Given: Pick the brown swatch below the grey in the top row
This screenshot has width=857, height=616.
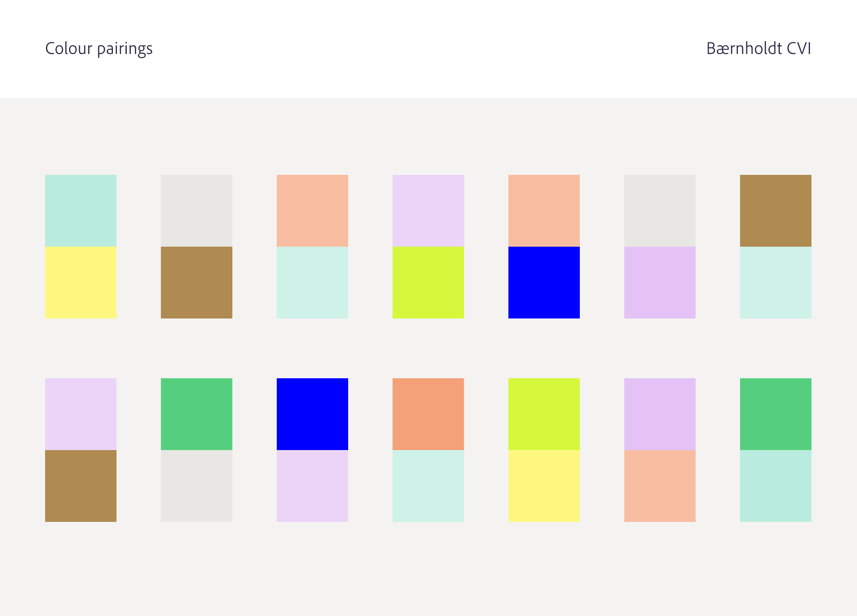Looking at the screenshot, I should [196, 282].
